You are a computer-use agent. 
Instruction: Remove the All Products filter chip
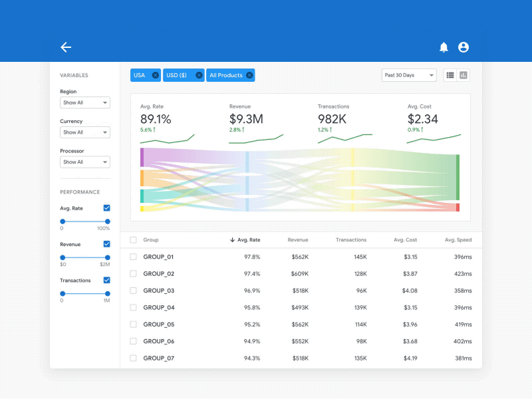[x=250, y=75]
